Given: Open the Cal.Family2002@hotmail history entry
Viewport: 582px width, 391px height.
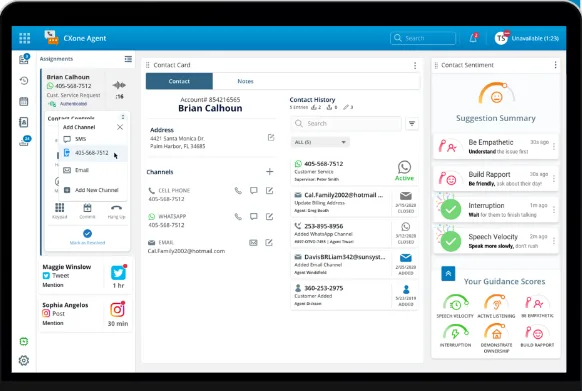Looking at the screenshot, I should pos(354,202).
